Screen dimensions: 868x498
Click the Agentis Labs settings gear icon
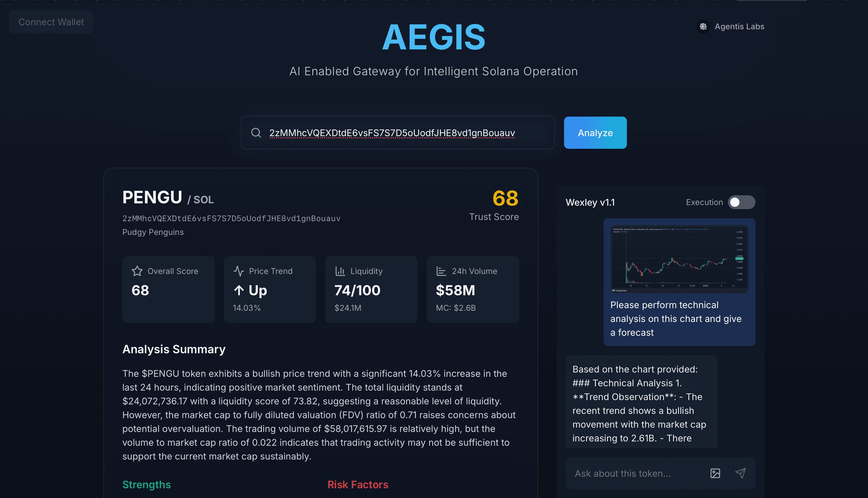tap(704, 26)
